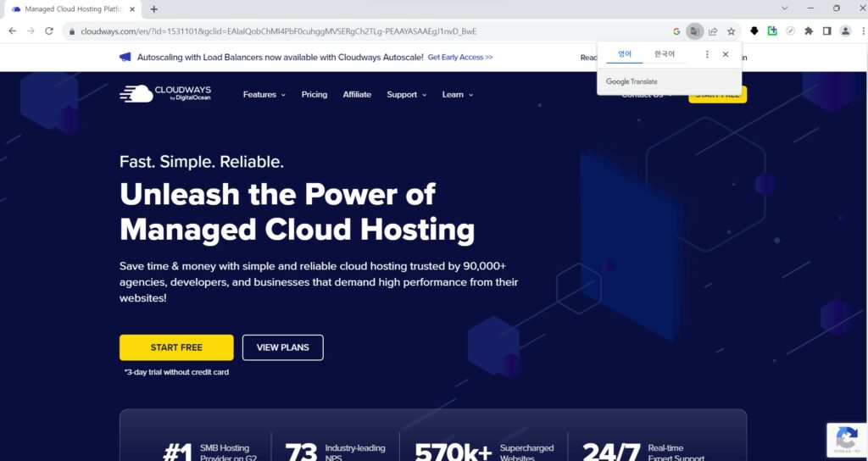Image resolution: width=868 pixels, height=461 pixels.
Task: Follow the Get Early Access link
Action: click(460, 57)
